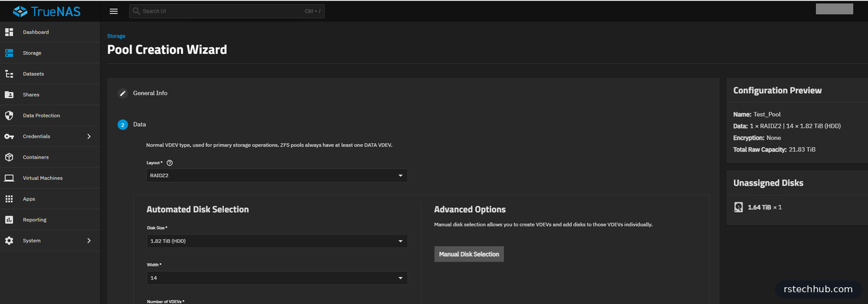Click the Apps grid icon
This screenshot has height=304, width=868.
click(9, 199)
